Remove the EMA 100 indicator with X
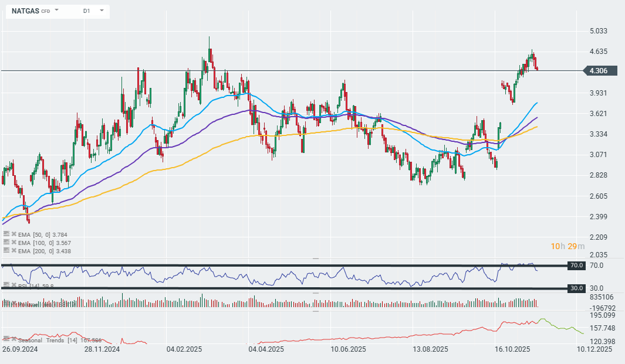 [x=13, y=242]
